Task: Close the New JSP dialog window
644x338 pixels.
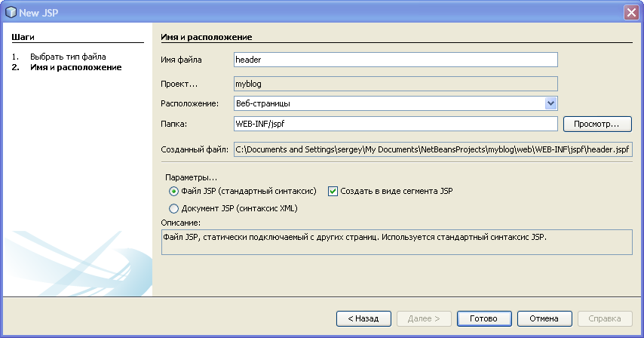Action: (x=631, y=12)
